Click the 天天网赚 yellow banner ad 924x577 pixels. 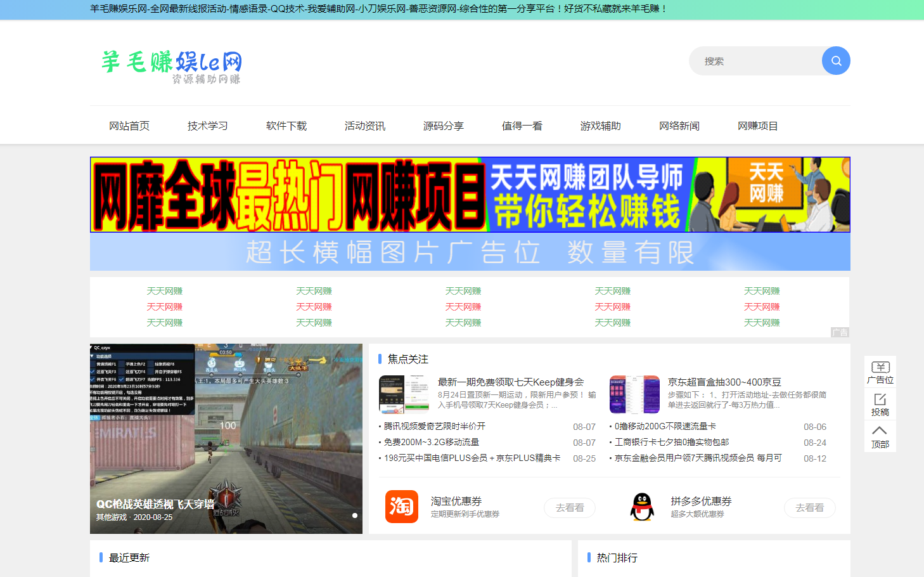tap(470, 195)
